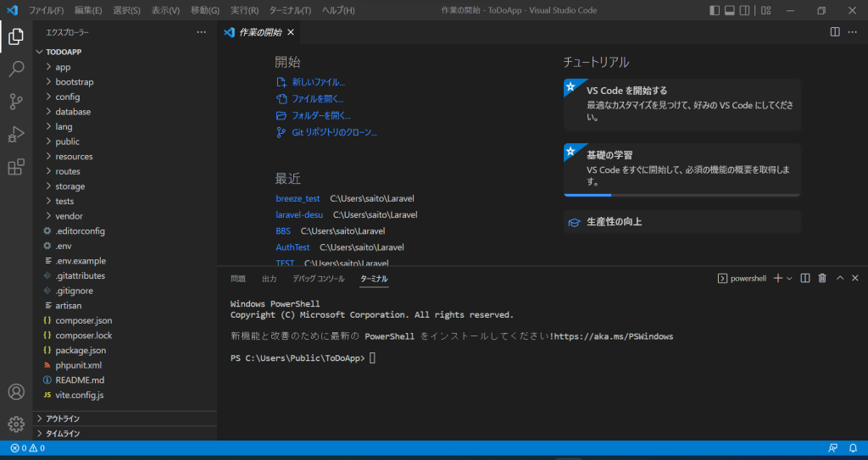Screen dimensions: 868x460
Task: Click the terminal prompt input area
Action: pyautogui.click(x=372, y=358)
